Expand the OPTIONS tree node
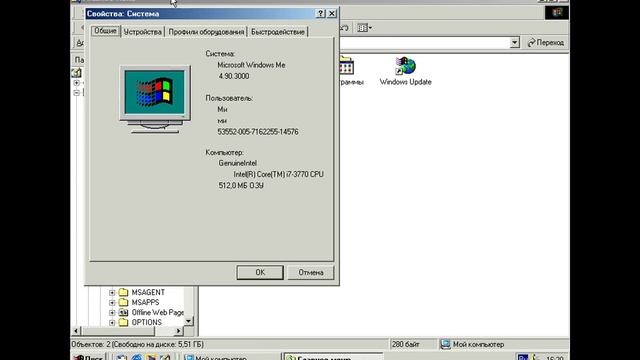The width and height of the screenshot is (640, 360). 112,323
